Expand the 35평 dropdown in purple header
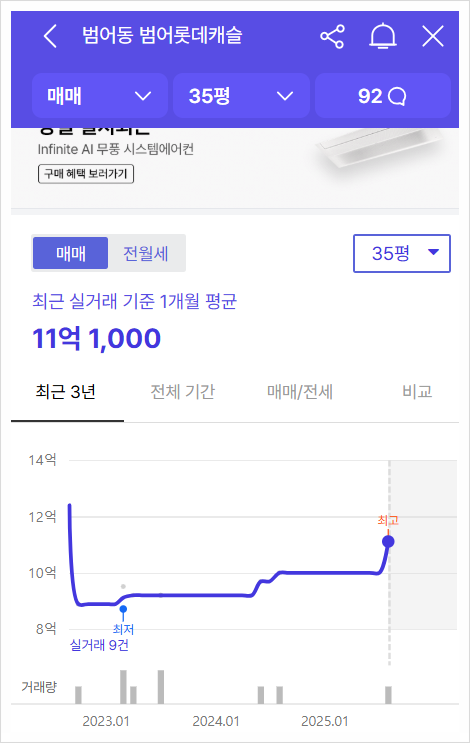470x743 pixels. pos(241,96)
